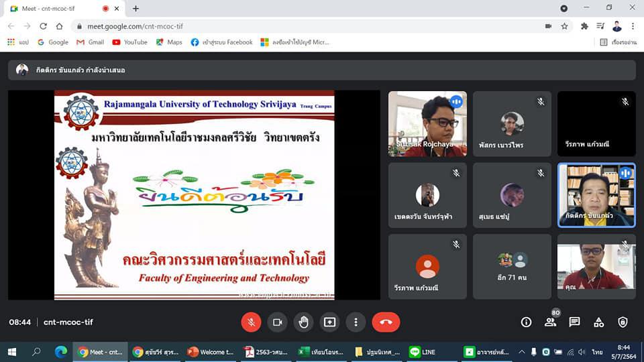The height and width of the screenshot is (362, 644).
Task: Show the participants list panel
Action: coord(550,322)
